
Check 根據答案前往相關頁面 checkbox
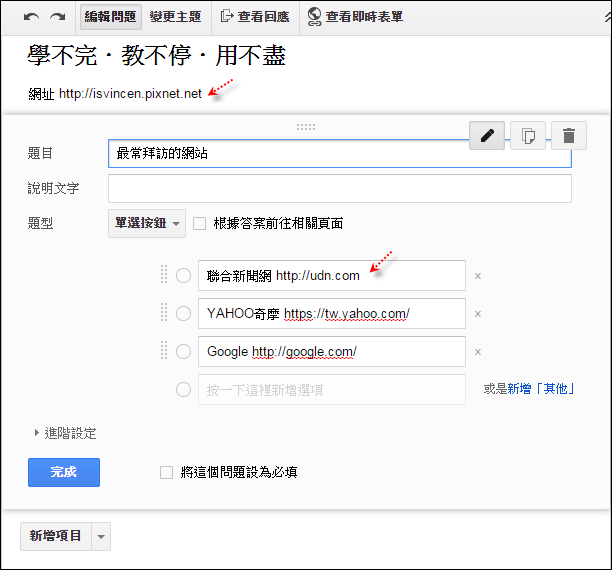point(199,224)
